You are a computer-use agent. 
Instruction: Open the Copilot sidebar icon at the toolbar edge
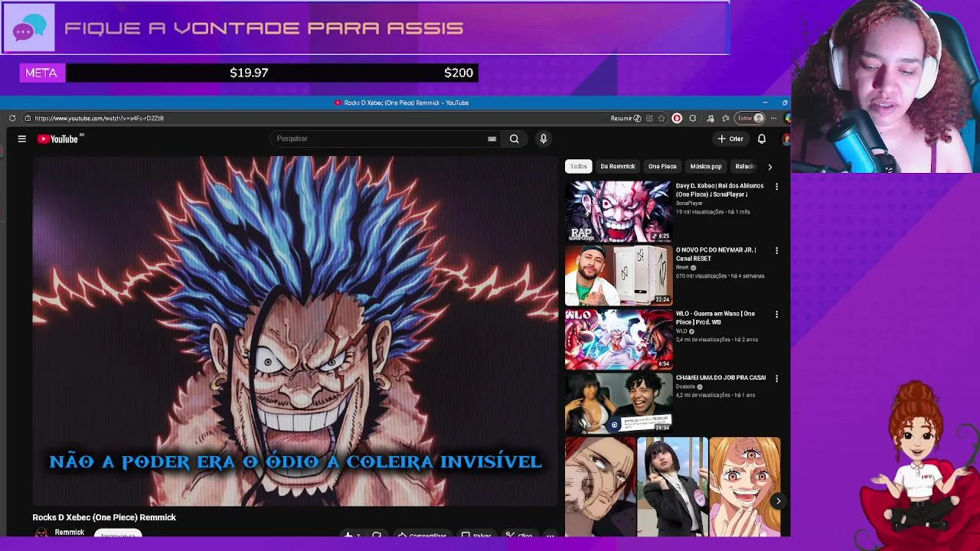click(x=788, y=118)
